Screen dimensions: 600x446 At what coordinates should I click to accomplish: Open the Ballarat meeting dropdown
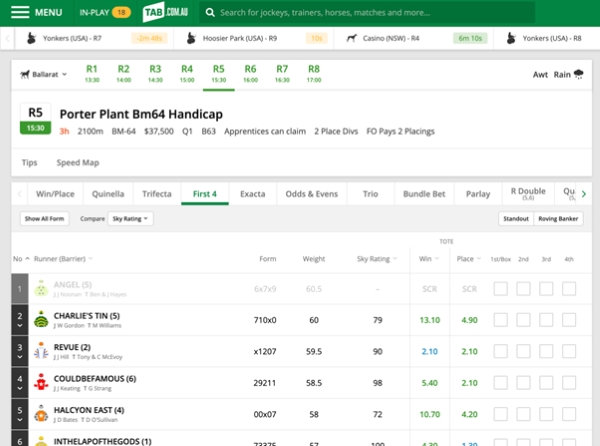[x=44, y=74]
